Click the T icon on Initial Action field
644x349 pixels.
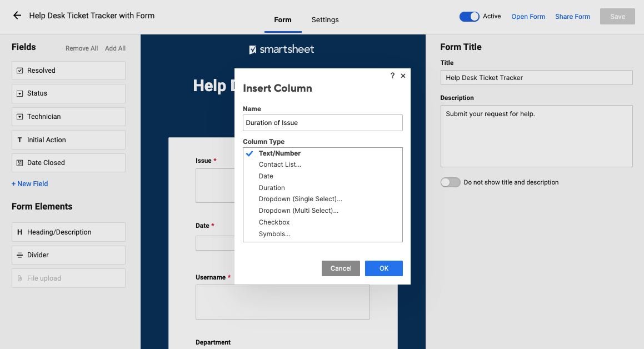21,139
